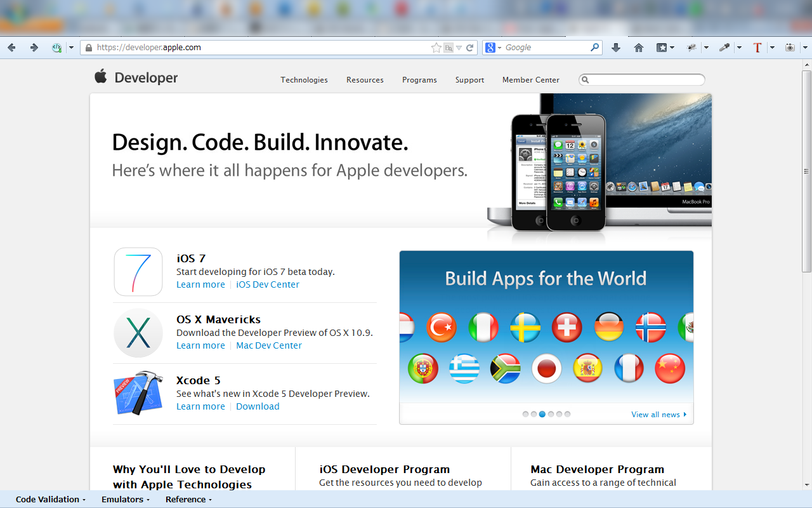Click the reload page icon in address bar
Screen dimensions: 812x508
(470, 48)
